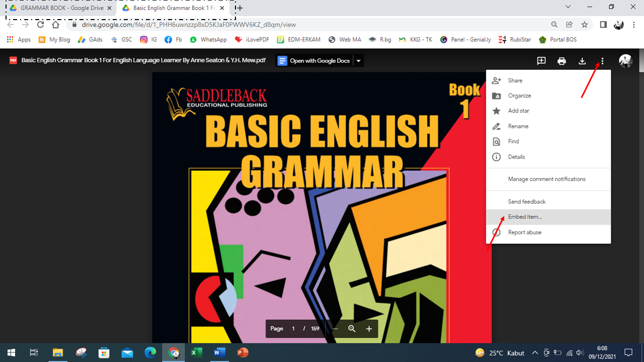Open the iLovePDF bookmark
The height and width of the screenshot is (362, 644).
252,39
